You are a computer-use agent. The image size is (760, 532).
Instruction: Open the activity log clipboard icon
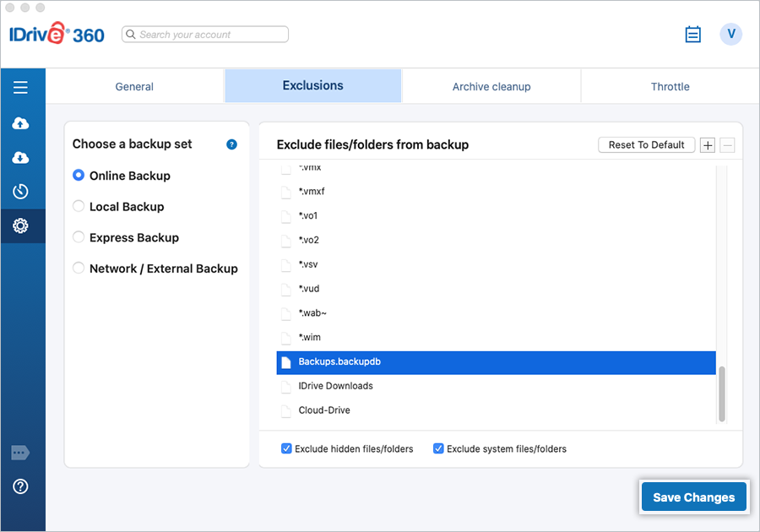(x=693, y=35)
